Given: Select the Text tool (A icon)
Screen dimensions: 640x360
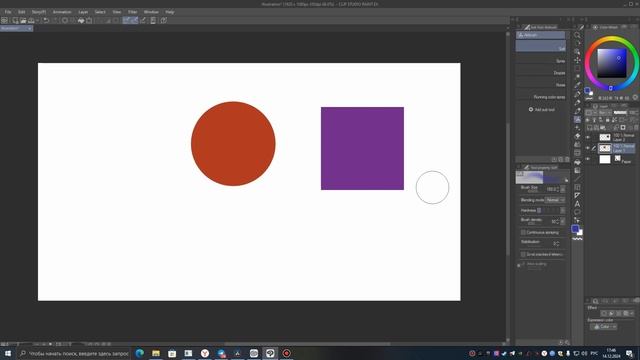Looking at the screenshot, I should (x=577, y=204).
